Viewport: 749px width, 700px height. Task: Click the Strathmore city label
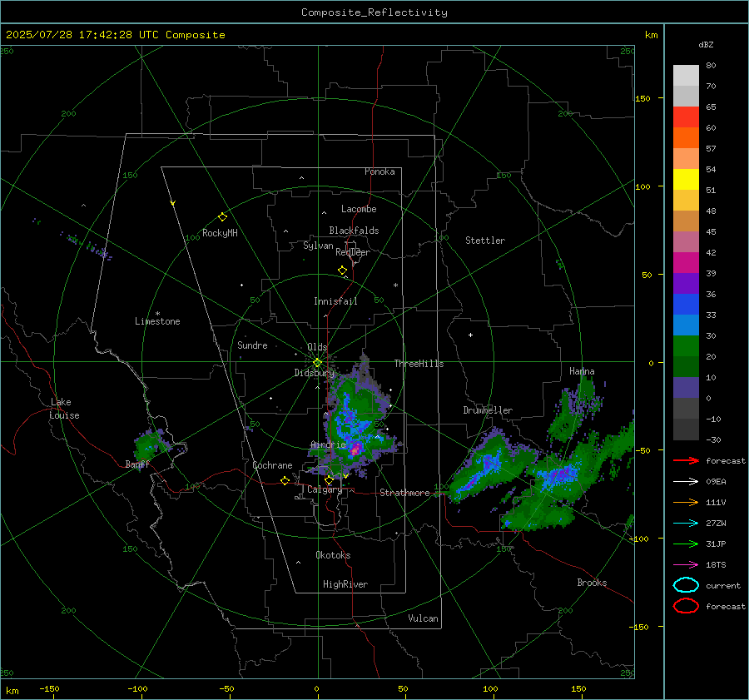pos(404,493)
